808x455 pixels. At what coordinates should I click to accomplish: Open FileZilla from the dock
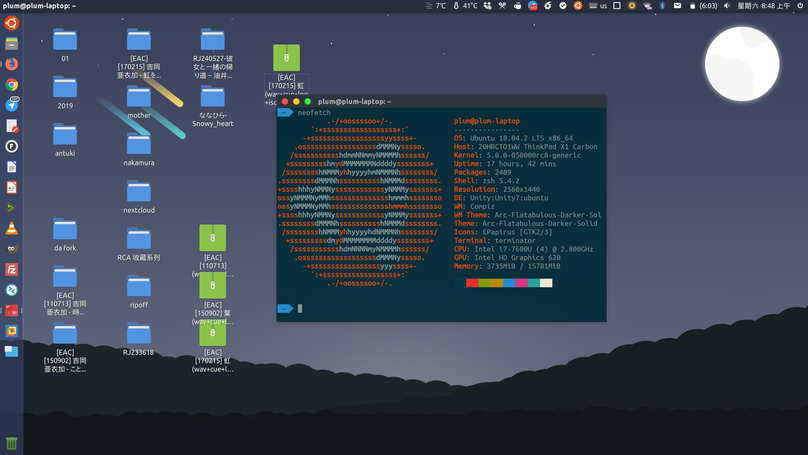(12, 269)
